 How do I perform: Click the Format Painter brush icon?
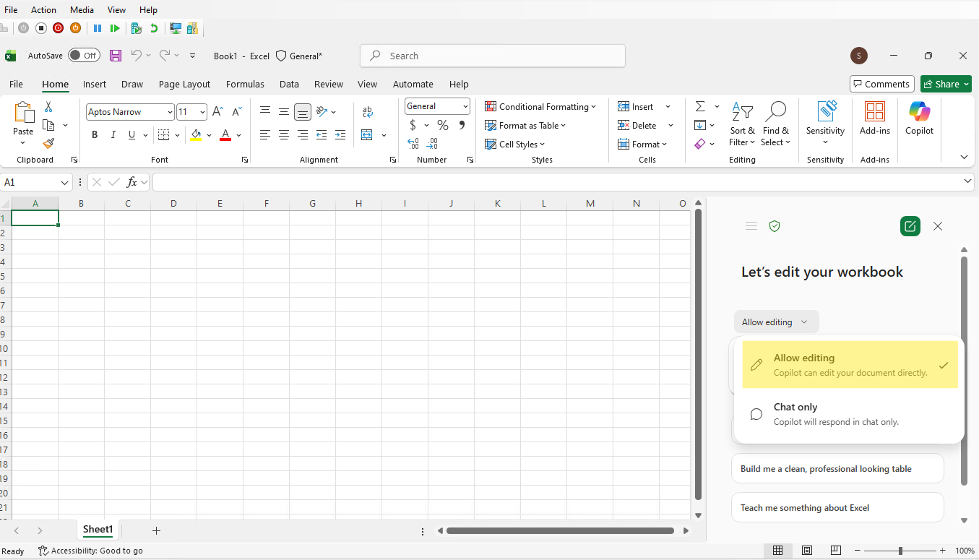coord(48,144)
